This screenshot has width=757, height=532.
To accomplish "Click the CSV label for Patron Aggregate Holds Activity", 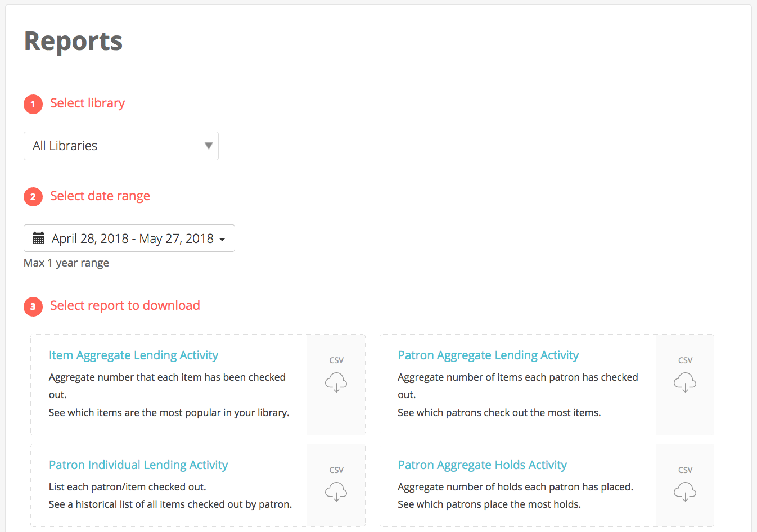I will pyautogui.click(x=685, y=470).
